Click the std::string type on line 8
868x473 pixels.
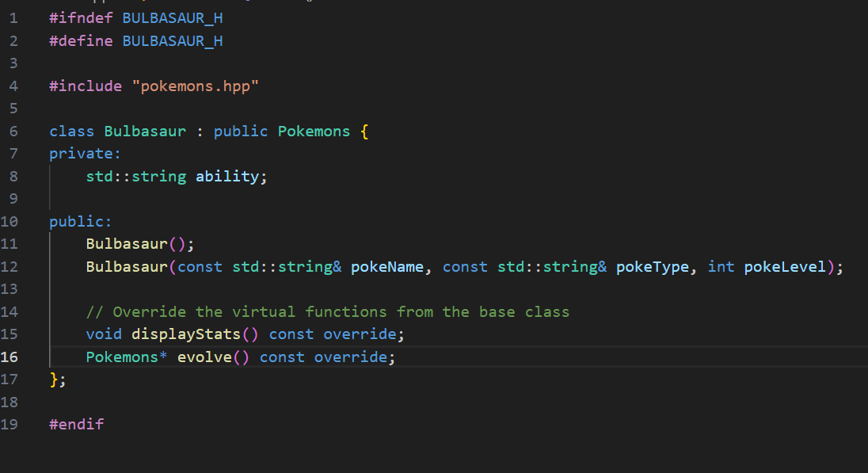click(x=135, y=176)
